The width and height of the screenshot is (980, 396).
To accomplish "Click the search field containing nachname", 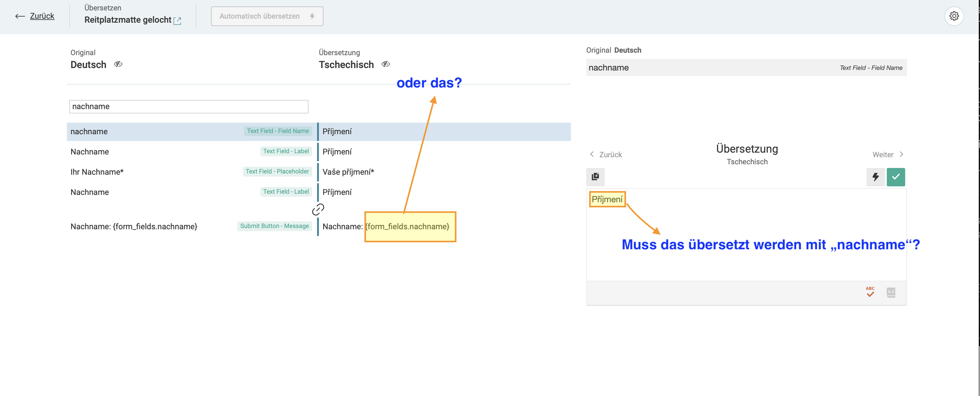I will coord(188,106).
